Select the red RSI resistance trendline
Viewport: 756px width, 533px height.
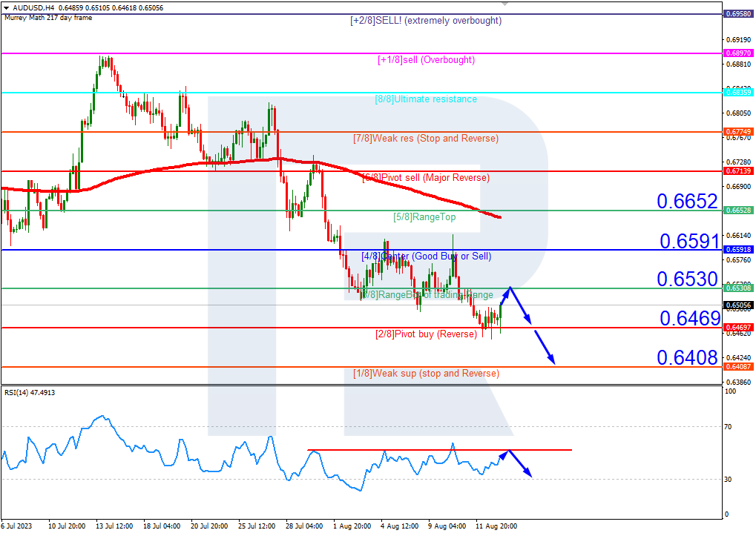click(439, 450)
